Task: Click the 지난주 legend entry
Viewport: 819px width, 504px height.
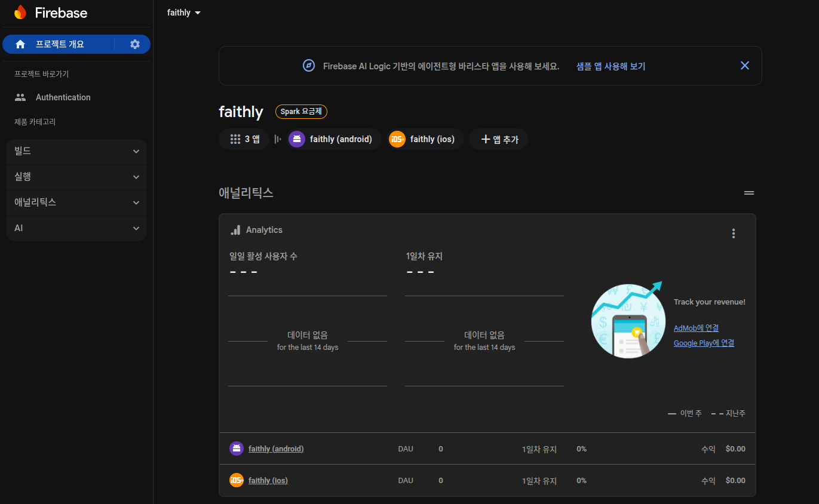Action: pos(728,413)
